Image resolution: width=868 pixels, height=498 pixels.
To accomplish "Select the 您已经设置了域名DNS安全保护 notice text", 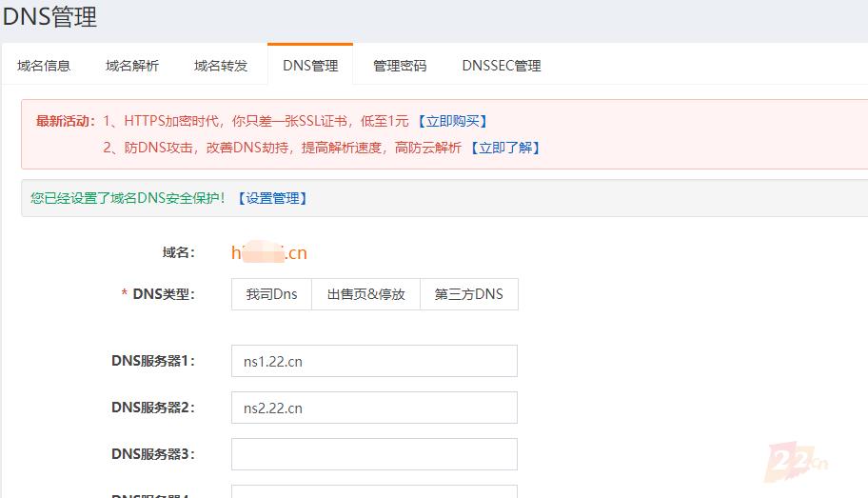I will coord(128,198).
